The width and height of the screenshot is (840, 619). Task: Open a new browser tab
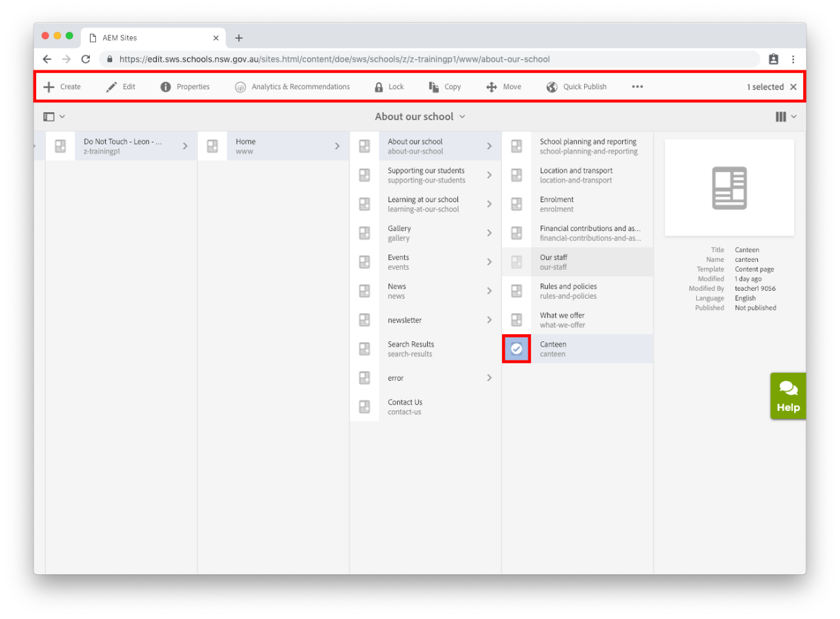239,38
